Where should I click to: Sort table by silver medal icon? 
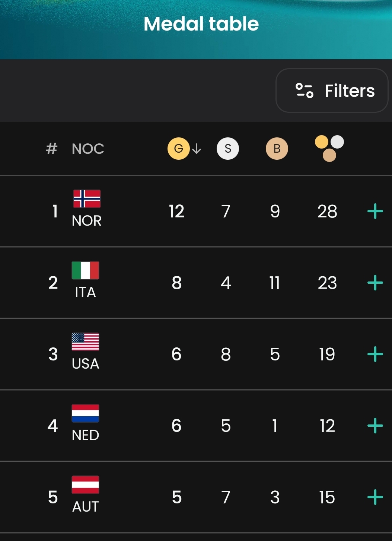point(228,149)
